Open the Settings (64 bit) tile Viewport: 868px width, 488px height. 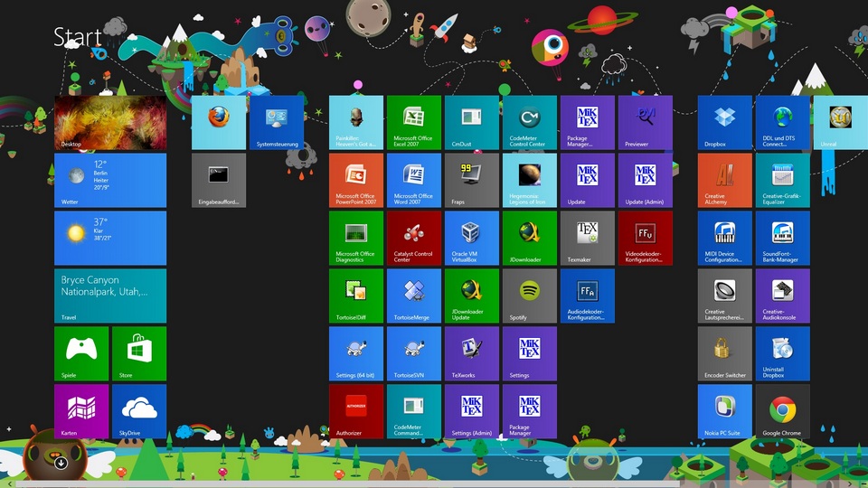coord(356,353)
